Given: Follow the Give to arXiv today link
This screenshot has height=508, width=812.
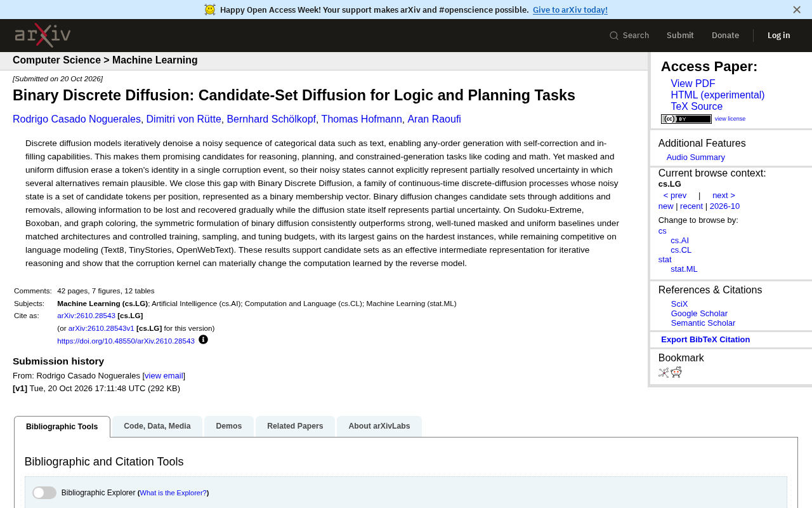Looking at the screenshot, I should pos(570,10).
